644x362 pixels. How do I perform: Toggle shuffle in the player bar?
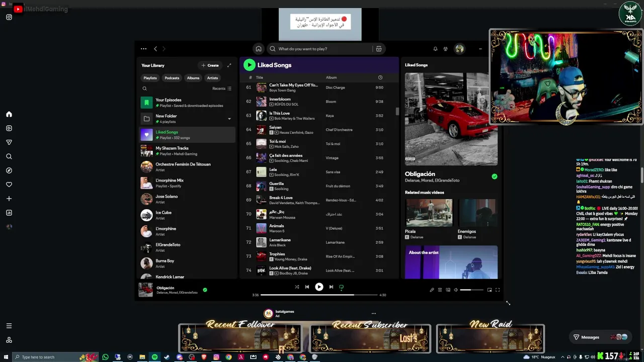[297, 287]
